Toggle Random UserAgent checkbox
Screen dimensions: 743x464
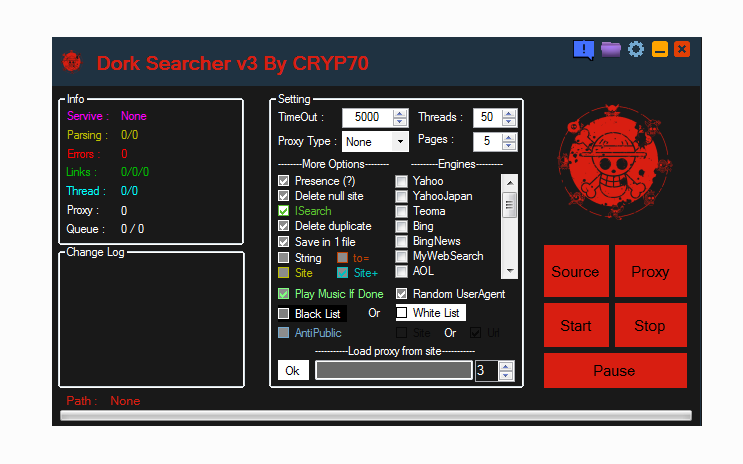(x=401, y=294)
